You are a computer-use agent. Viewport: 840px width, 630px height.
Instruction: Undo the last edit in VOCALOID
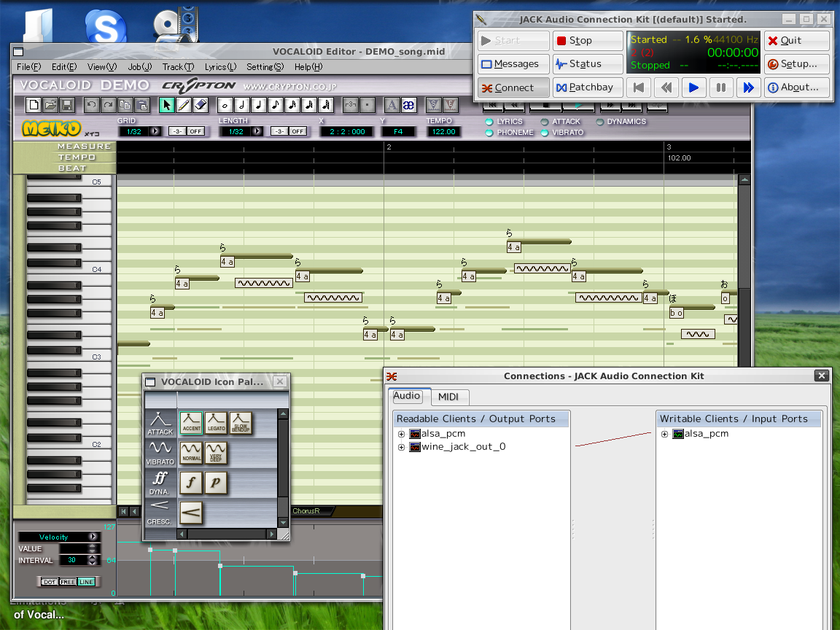[92, 104]
